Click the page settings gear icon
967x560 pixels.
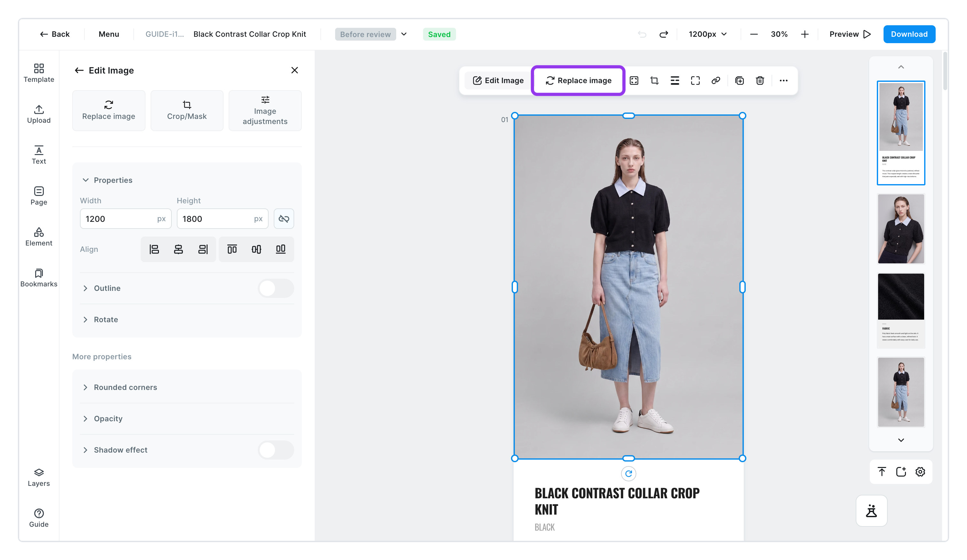(920, 472)
